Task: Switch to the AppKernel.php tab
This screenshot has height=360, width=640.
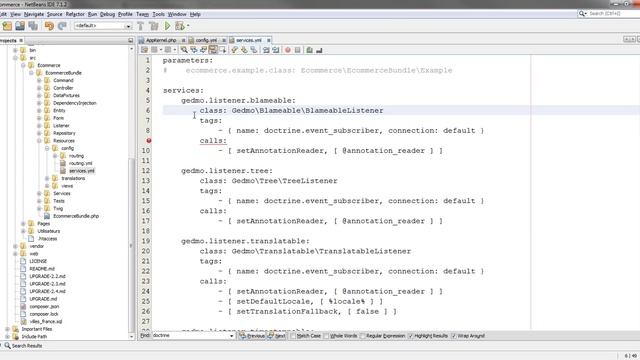Action: (161, 40)
